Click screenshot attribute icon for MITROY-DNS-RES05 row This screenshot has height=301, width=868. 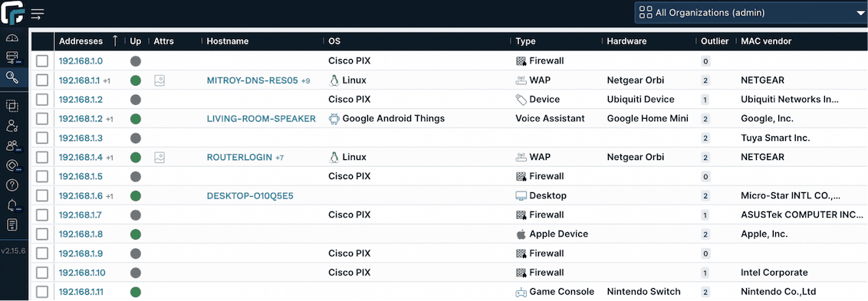[x=159, y=80]
